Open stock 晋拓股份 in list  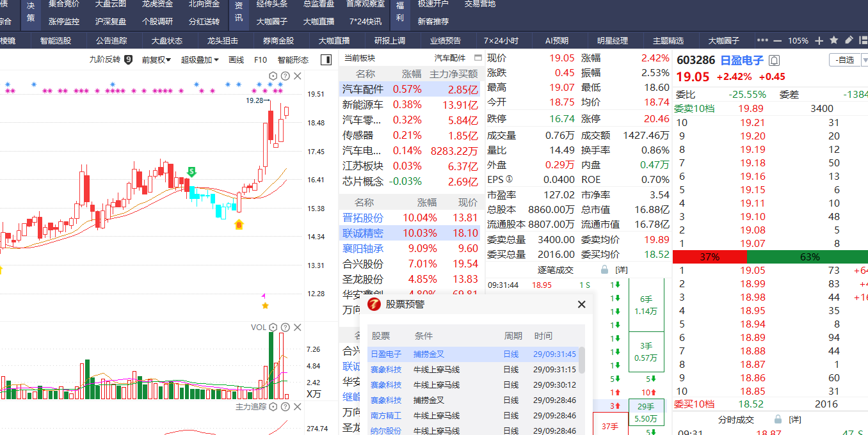(x=363, y=217)
